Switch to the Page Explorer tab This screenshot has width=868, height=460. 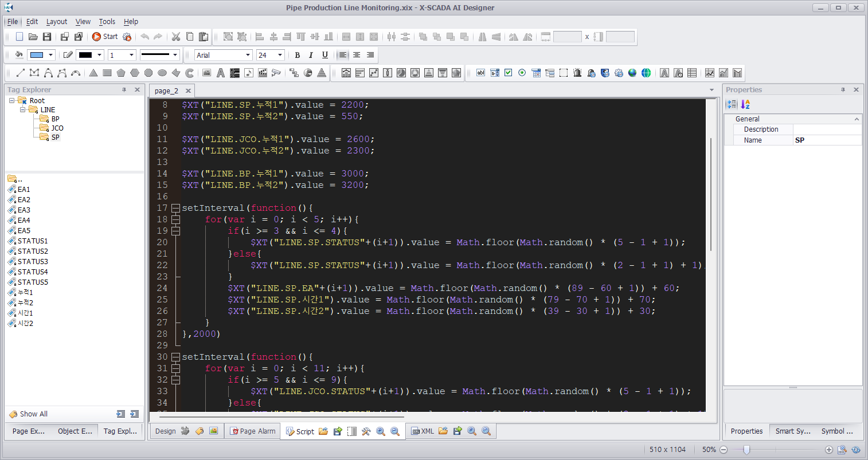pyautogui.click(x=29, y=431)
